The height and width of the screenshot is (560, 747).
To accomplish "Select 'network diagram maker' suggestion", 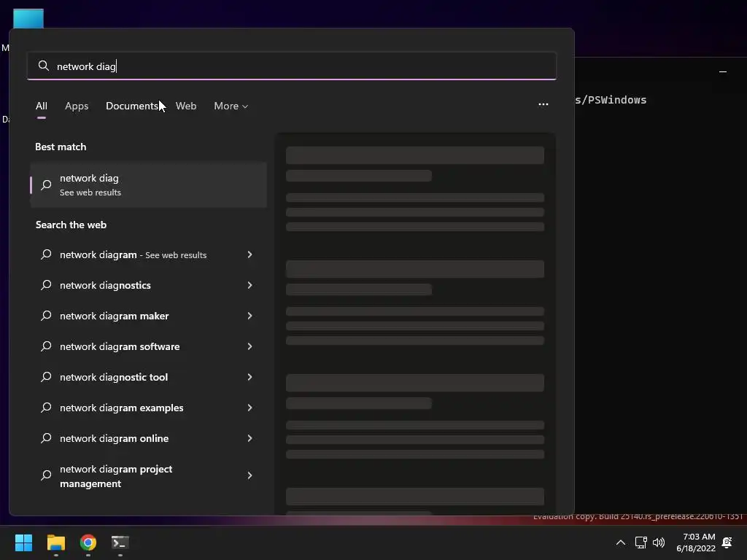I will pos(149,316).
